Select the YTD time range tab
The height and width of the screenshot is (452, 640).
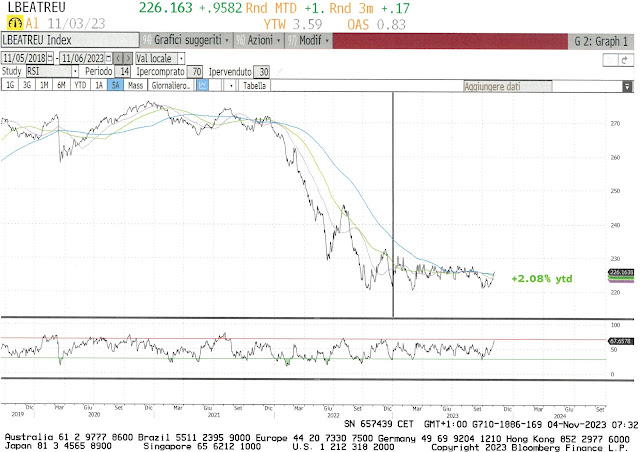coord(80,85)
